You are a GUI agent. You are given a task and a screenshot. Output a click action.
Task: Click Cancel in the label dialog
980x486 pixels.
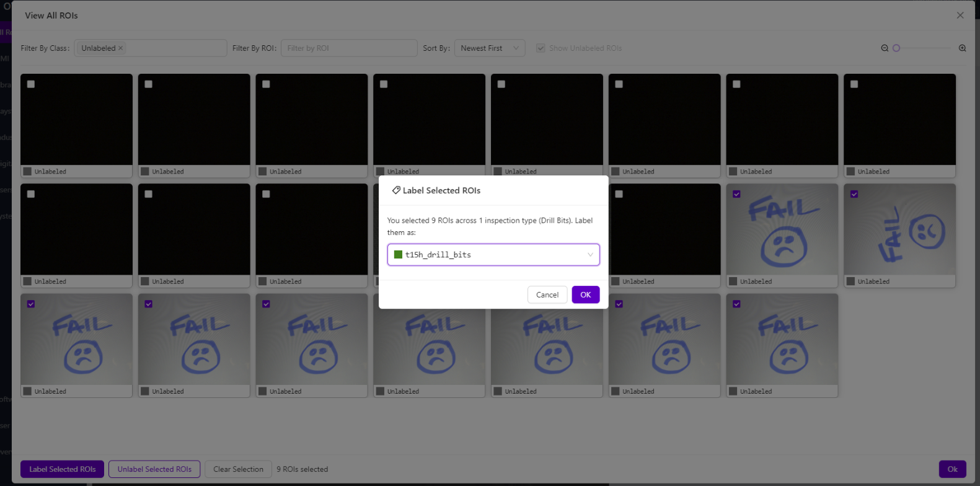(547, 295)
